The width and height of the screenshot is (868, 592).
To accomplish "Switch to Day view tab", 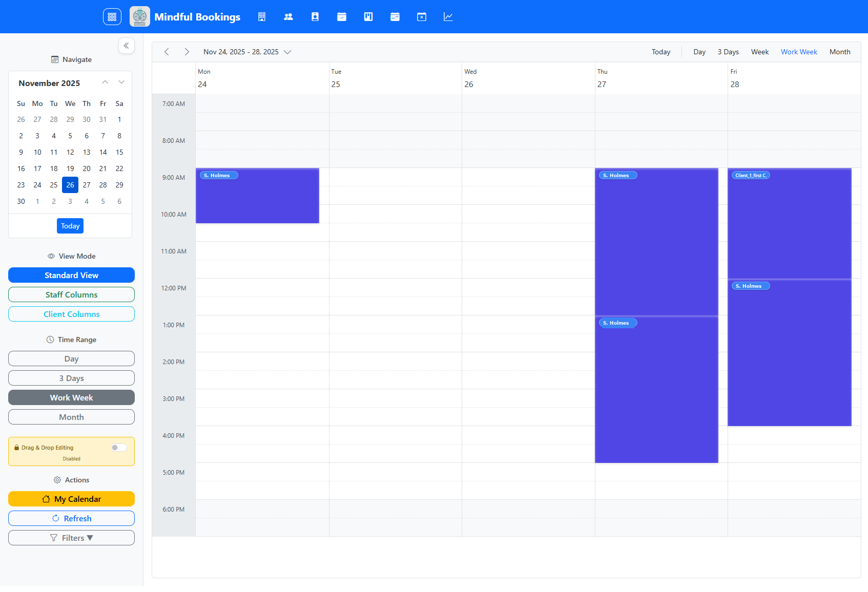I will click(699, 52).
